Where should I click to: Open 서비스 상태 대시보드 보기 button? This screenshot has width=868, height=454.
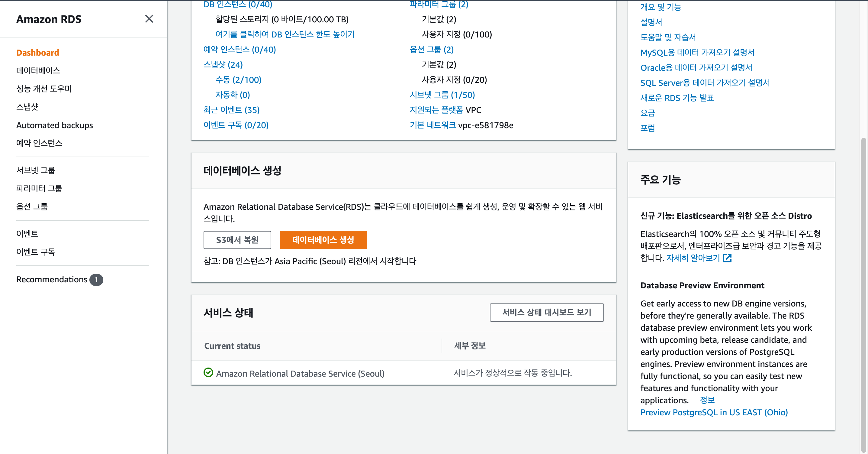coord(546,312)
